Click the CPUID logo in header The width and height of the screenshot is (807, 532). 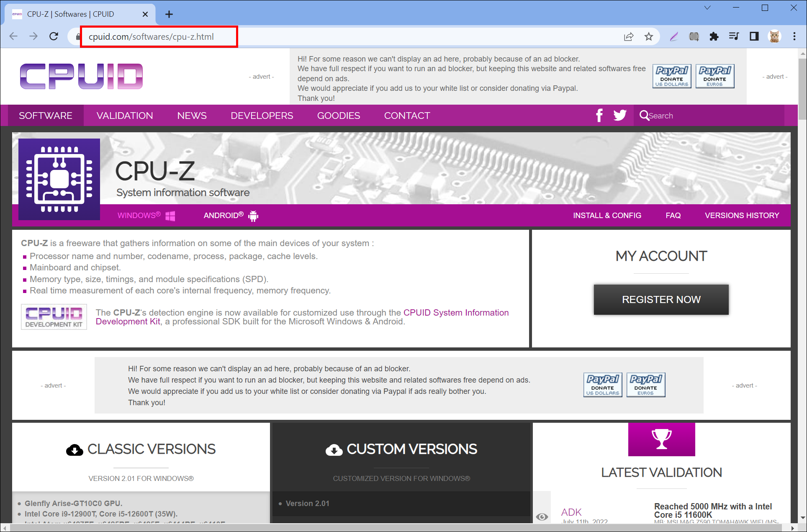point(82,77)
